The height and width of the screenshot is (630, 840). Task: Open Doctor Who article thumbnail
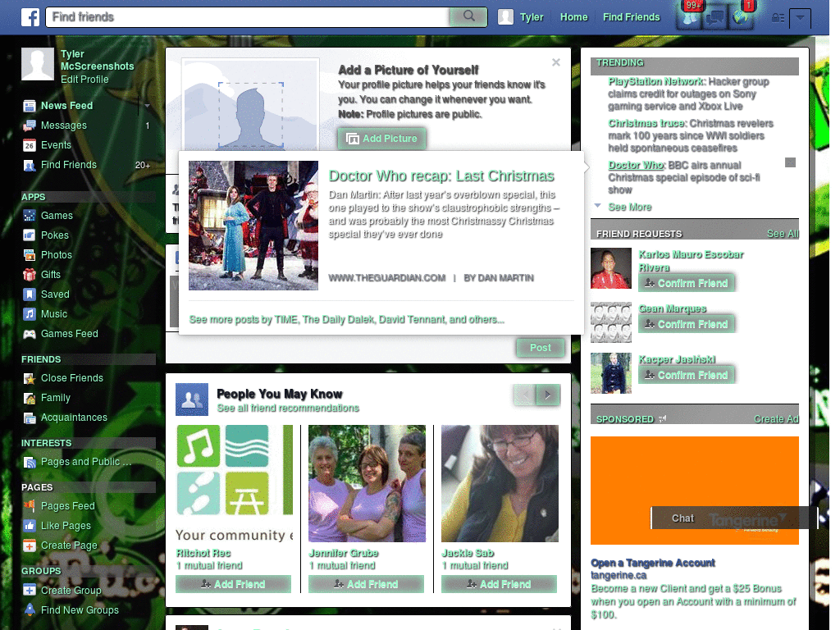pyautogui.click(x=253, y=226)
